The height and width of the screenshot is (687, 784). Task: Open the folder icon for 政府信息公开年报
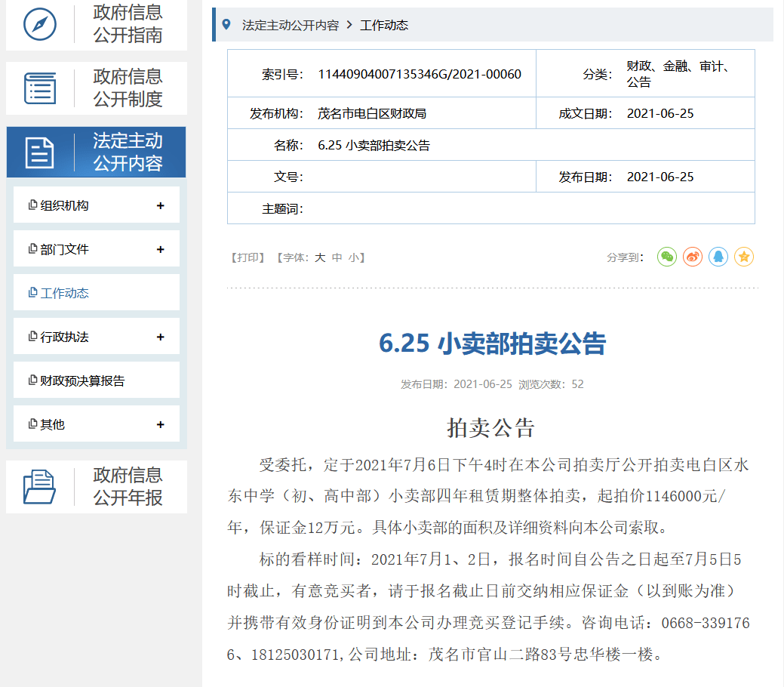pyautogui.click(x=39, y=486)
